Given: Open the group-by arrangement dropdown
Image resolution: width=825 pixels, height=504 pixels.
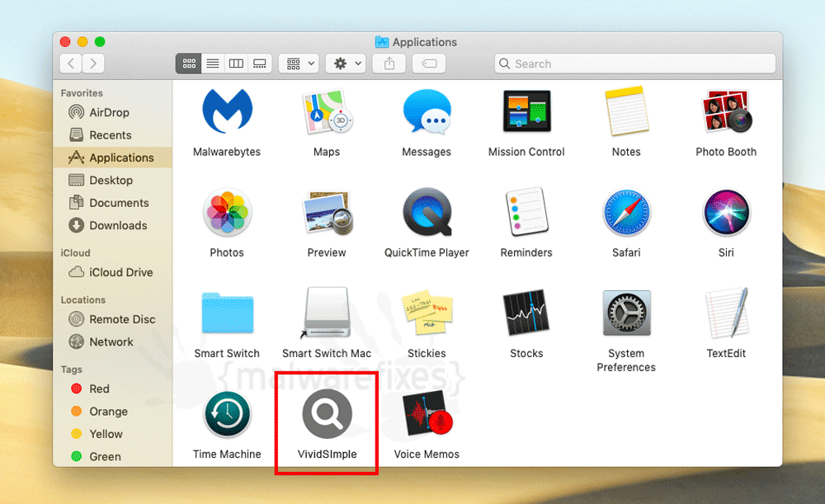Looking at the screenshot, I should tap(299, 64).
